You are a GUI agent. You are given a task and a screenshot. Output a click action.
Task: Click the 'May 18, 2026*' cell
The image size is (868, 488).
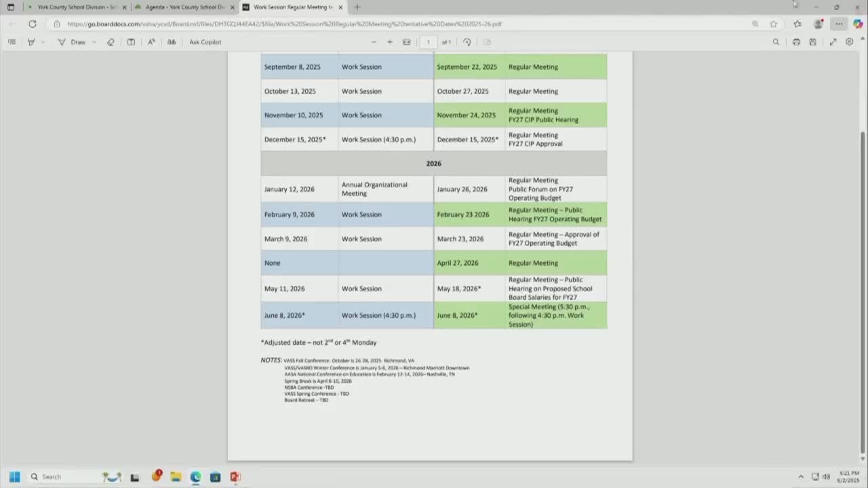tap(469, 289)
